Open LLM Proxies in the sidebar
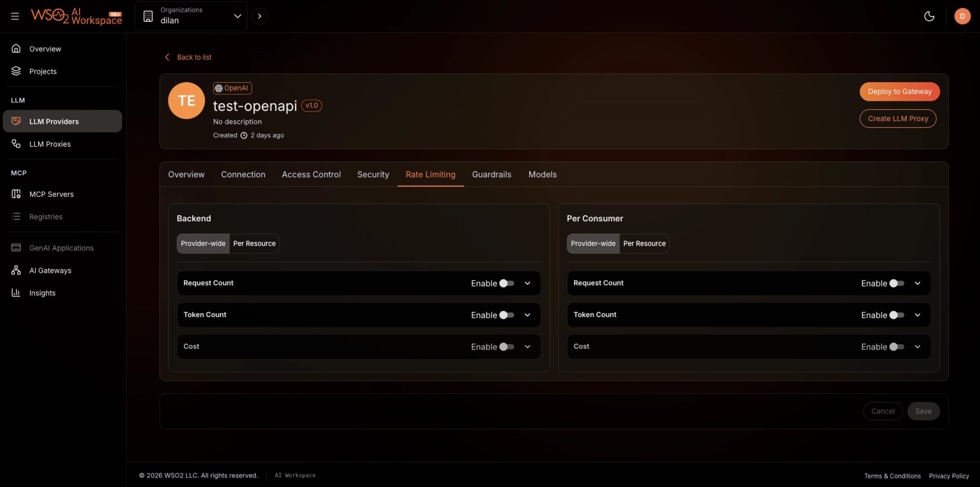The height and width of the screenshot is (487, 980). pos(50,144)
